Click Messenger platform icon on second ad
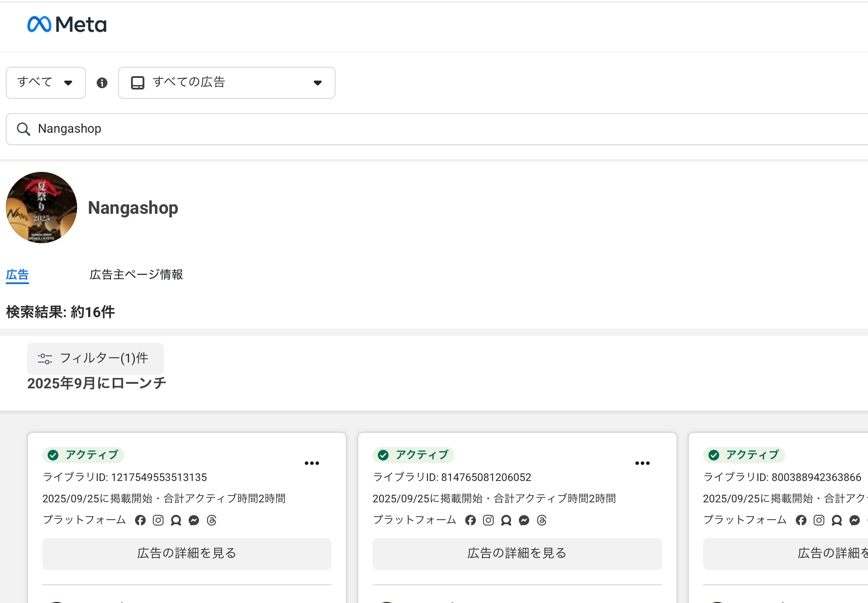Image resolution: width=868 pixels, height=603 pixels. pos(524,520)
